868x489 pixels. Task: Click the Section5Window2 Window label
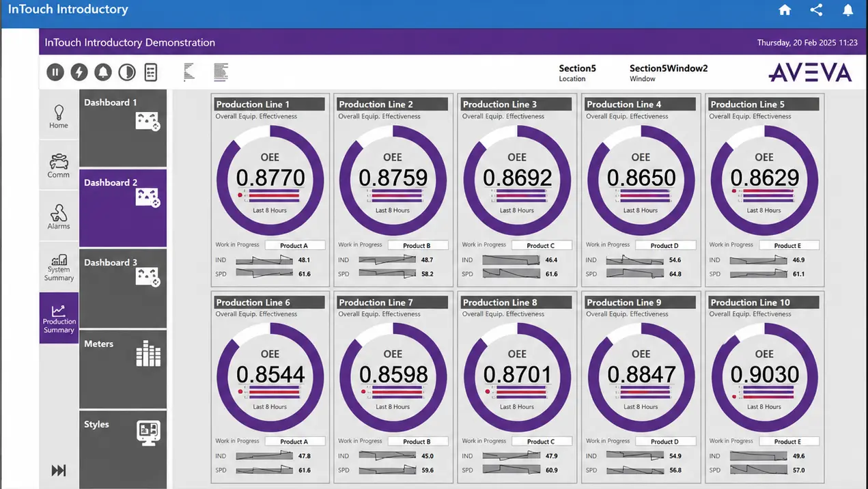coord(669,73)
